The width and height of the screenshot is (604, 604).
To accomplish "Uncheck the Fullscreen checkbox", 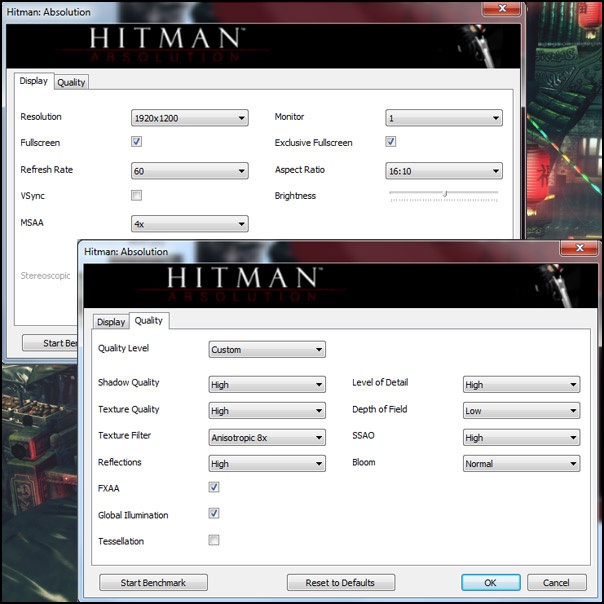I will click(x=136, y=142).
